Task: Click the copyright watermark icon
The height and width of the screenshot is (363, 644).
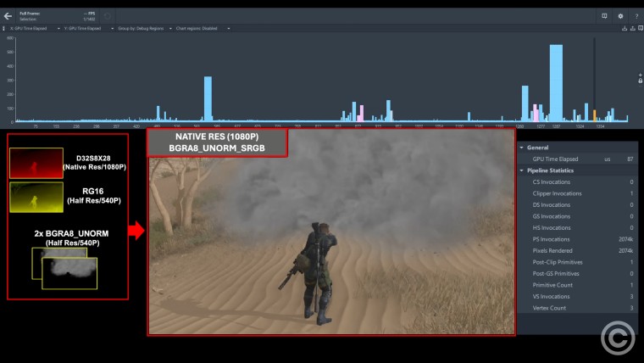Action: [x=618, y=338]
